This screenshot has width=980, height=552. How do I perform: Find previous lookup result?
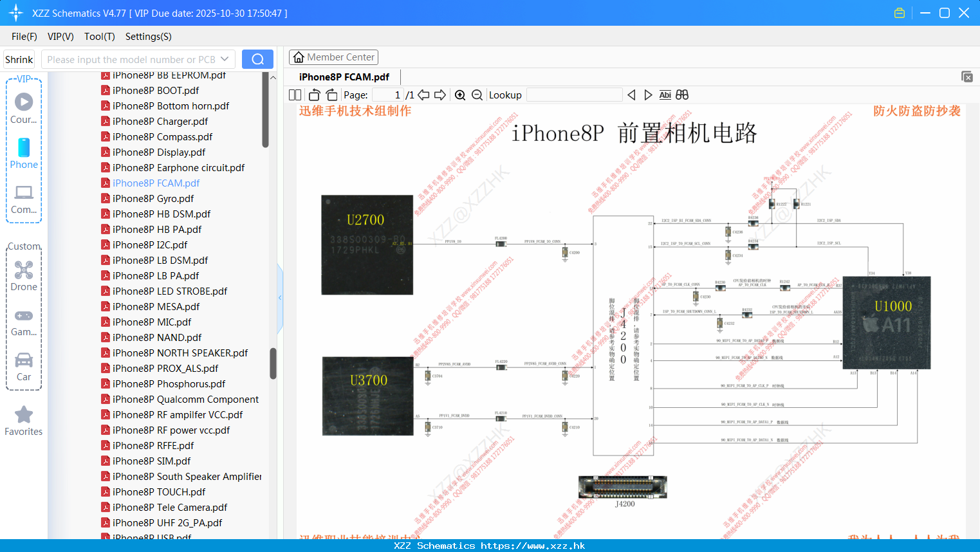(631, 95)
